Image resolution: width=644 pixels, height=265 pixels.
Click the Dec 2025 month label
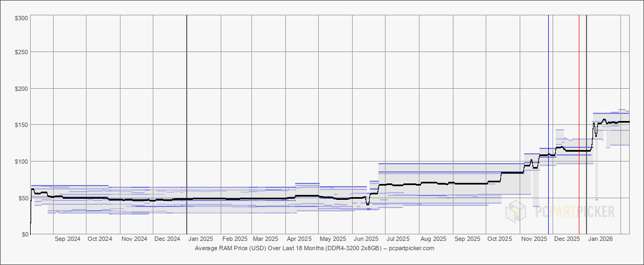(567, 239)
